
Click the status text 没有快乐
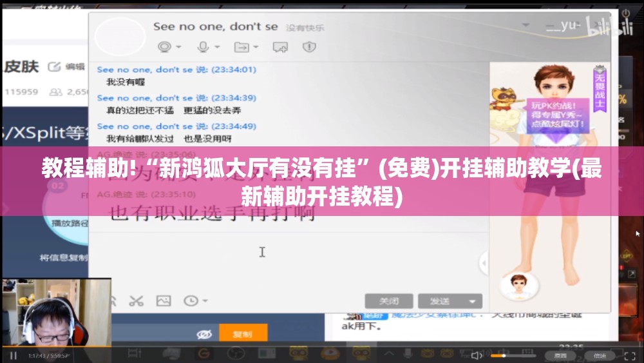click(305, 28)
